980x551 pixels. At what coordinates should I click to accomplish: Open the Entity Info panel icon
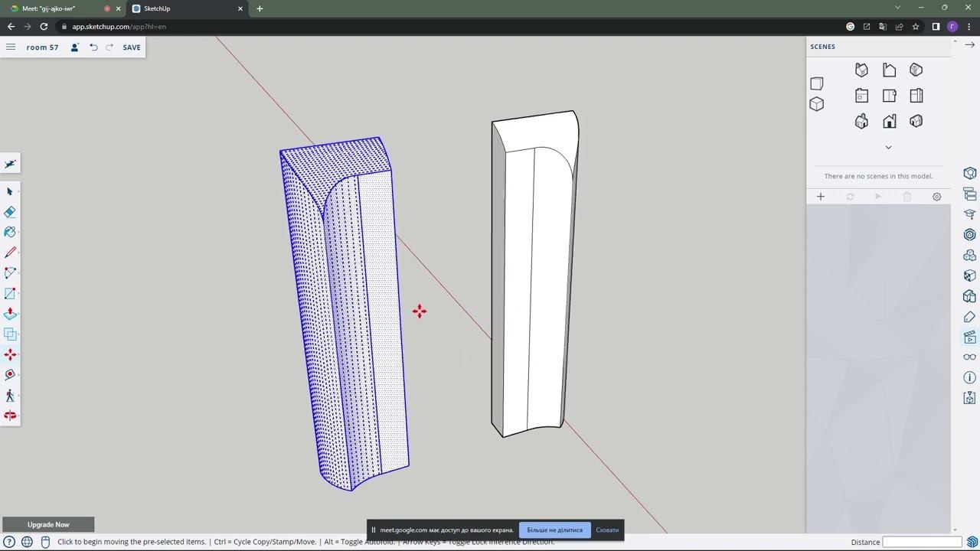[969, 174]
